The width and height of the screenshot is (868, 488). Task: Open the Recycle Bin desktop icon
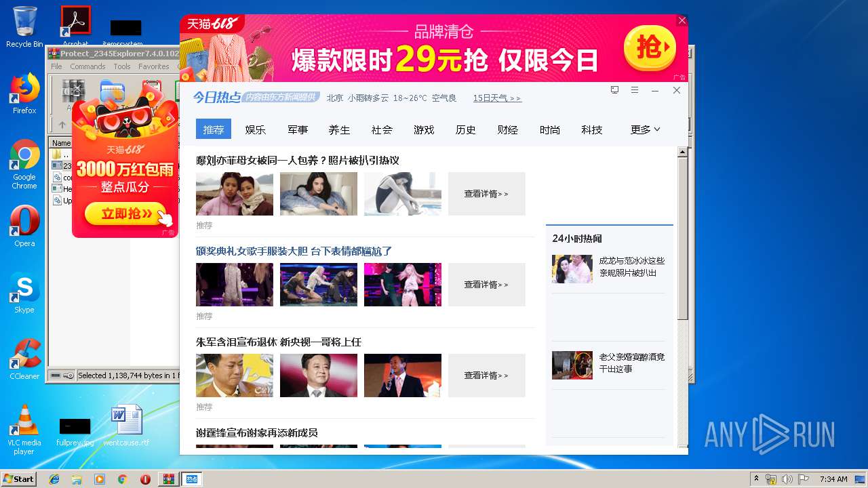(24, 27)
